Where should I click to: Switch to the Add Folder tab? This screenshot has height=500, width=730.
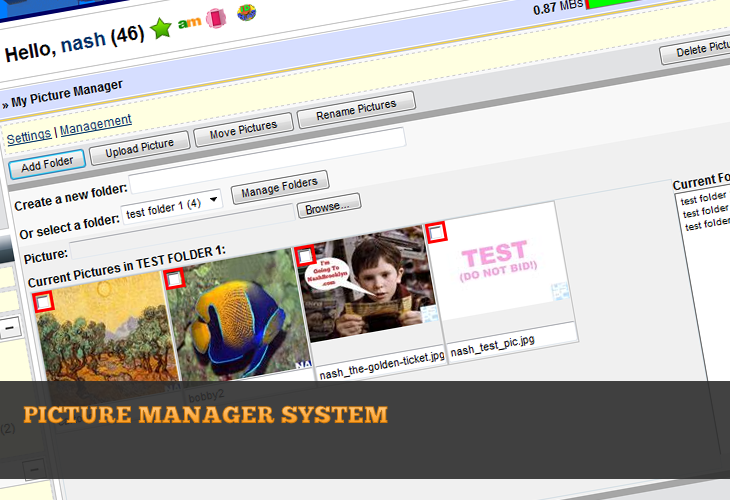coord(47,164)
